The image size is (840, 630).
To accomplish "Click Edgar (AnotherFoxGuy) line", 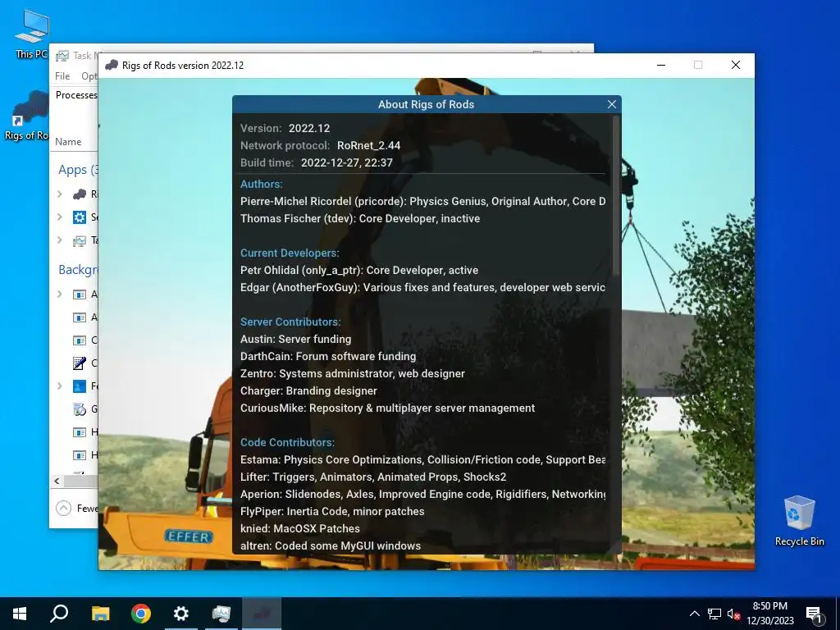I will pos(422,288).
